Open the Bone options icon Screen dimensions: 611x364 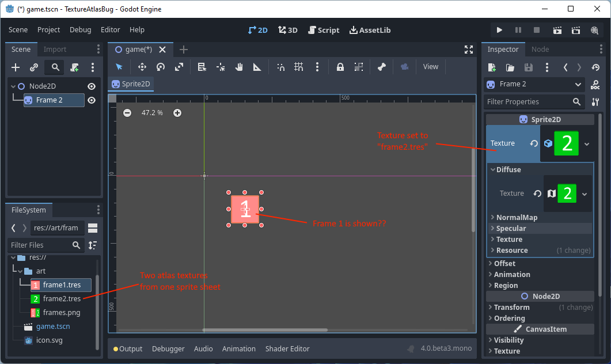(x=381, y=67)
